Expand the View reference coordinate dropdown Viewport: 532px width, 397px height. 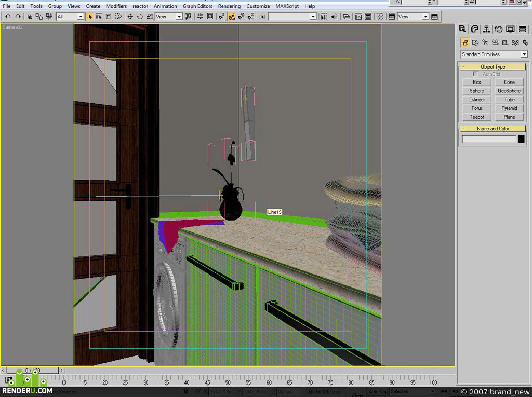(169, 16)
